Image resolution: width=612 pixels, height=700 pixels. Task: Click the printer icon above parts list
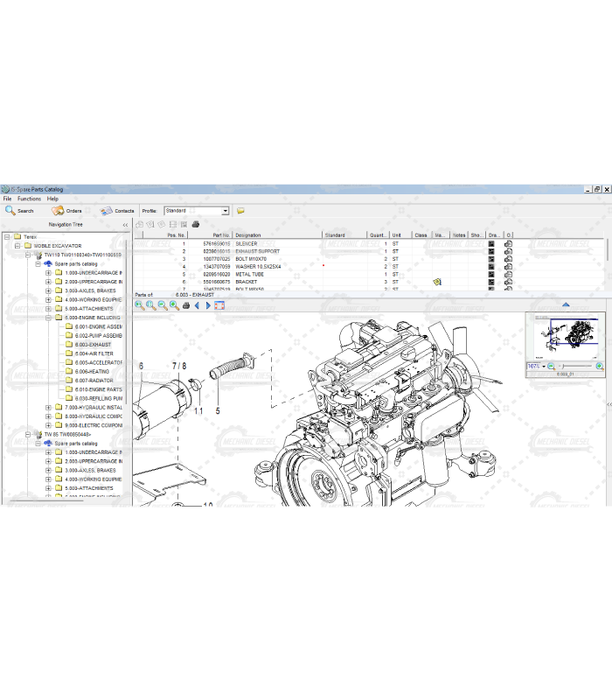coord(196,225)
